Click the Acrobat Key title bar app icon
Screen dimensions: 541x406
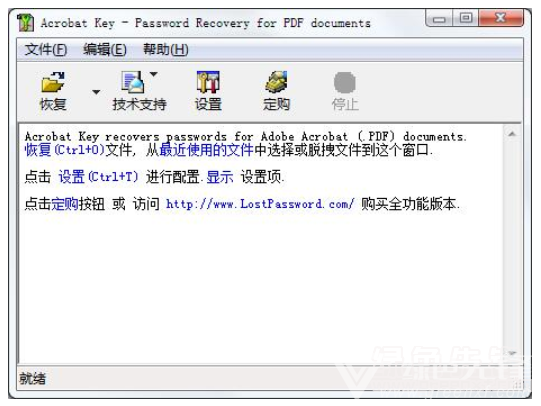click(x=26, y=23)
